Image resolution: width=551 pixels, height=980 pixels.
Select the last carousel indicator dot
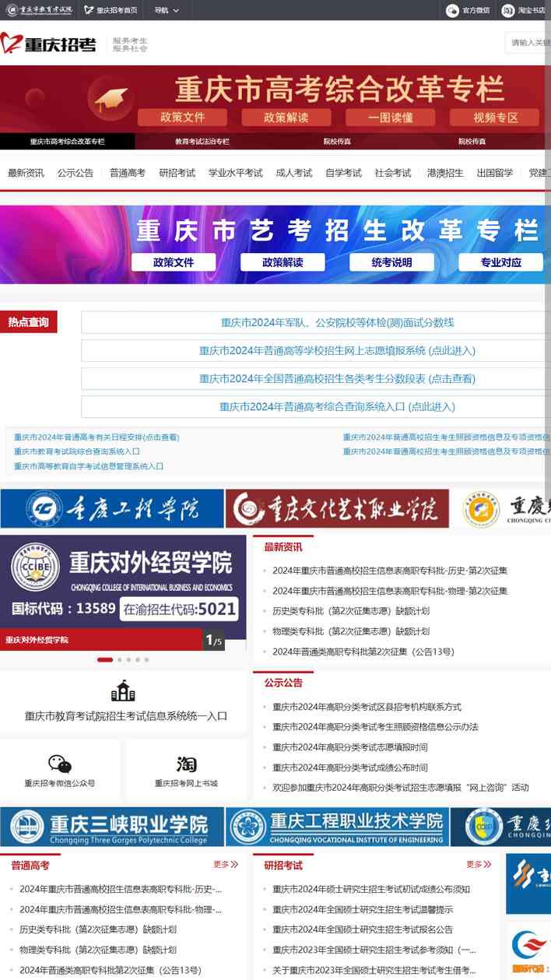146,659
